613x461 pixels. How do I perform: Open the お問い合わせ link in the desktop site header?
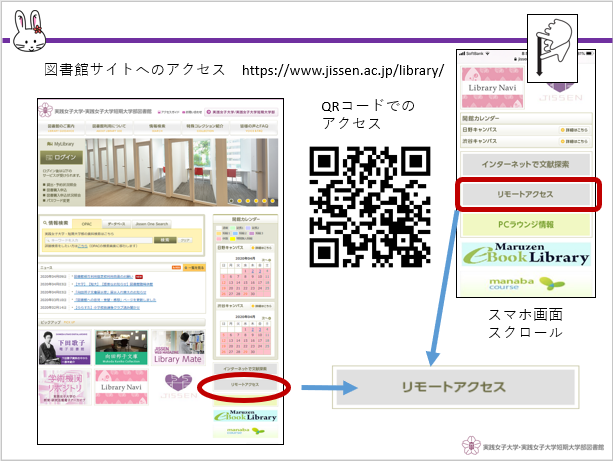192,112
